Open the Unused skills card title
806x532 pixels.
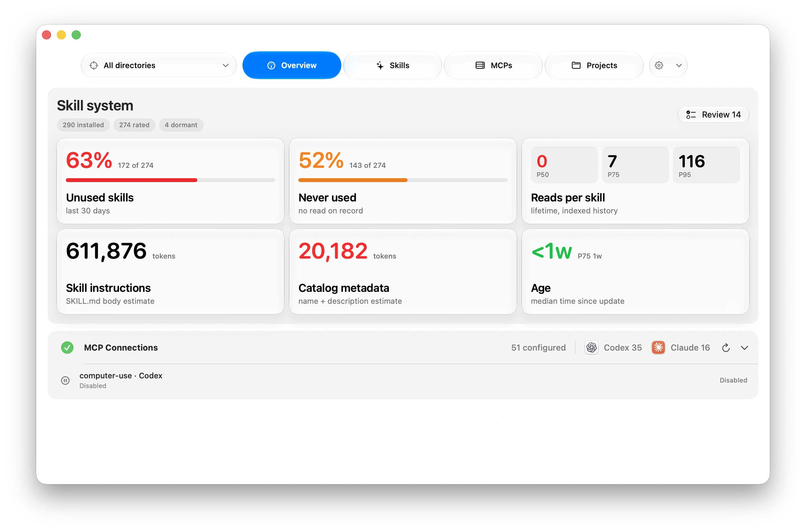tap(100, 198)
